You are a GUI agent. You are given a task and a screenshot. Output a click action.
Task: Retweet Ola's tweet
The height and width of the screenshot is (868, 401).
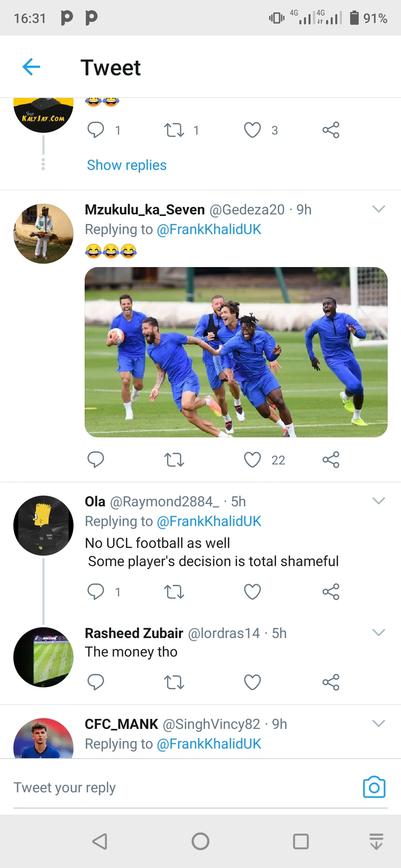click(x=174, y=591)
